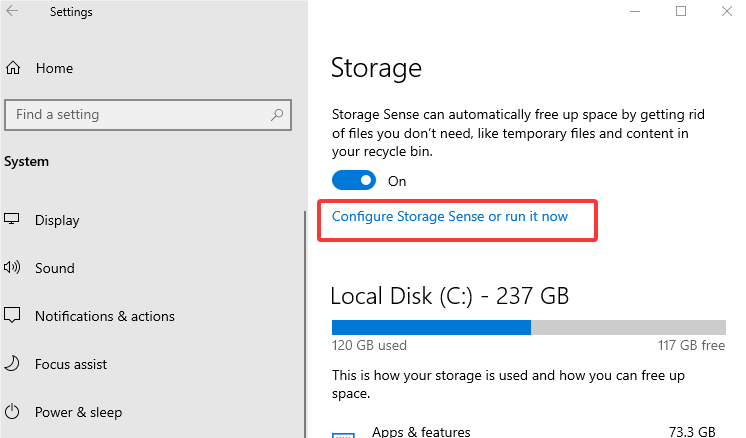The height and width of the screenshot is (438, 746).
Task: Click the magnifier icon in the search box
Action: click(277, 115)
